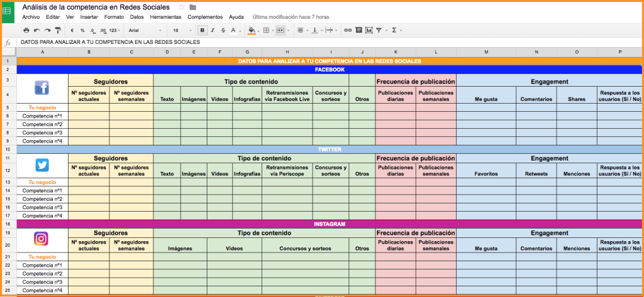The height and width of the screenshot is (297, 644).
Task: Open the font size dropdown
Action: pos(182,30)
